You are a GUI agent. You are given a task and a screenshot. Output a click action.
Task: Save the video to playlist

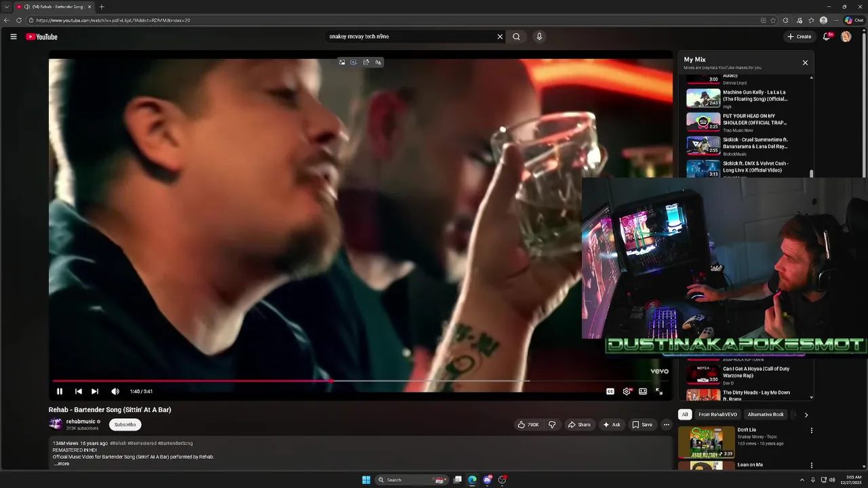tap(642, 424)
